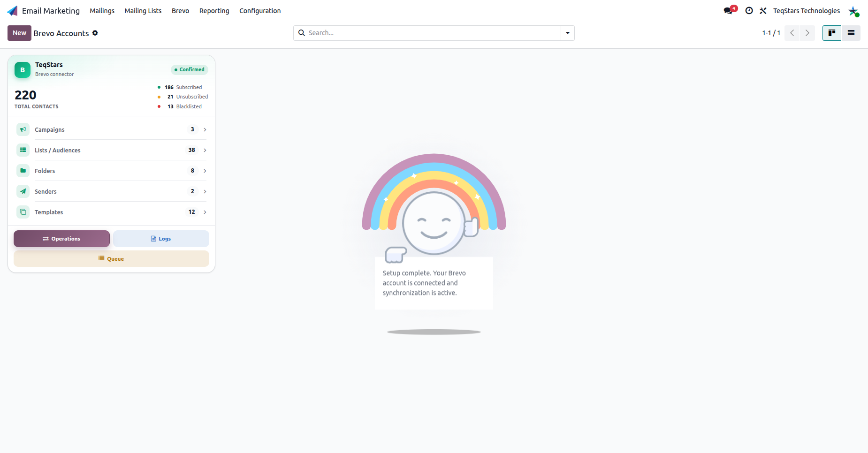Click the Templates row label
Image resolution: width=868 pixels, height=453 pixels.
(49, 212)
